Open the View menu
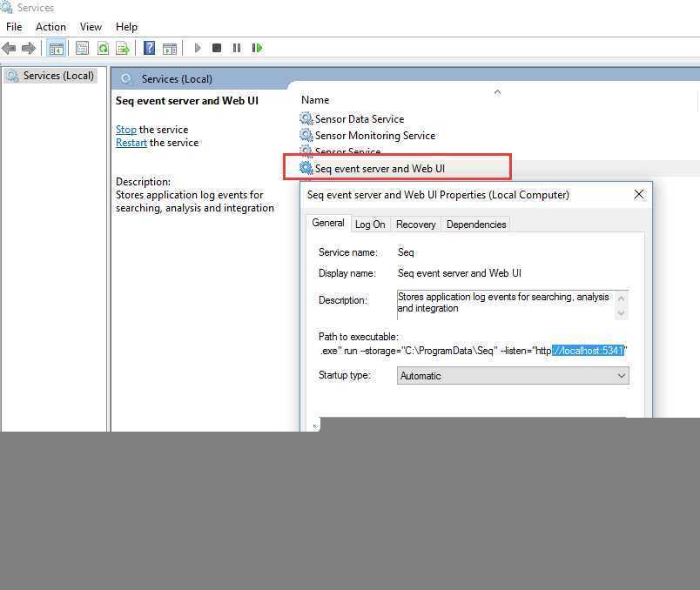 (91, 27)
